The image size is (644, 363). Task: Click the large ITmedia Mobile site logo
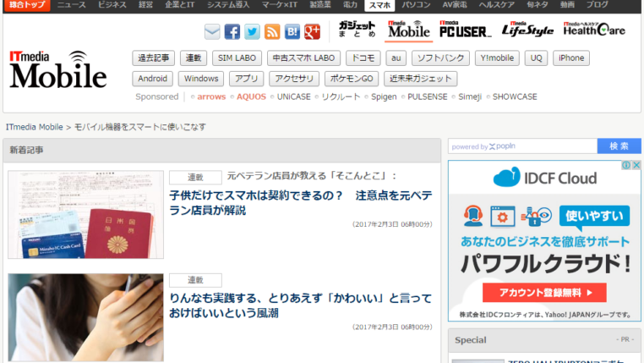click(58, 69)
